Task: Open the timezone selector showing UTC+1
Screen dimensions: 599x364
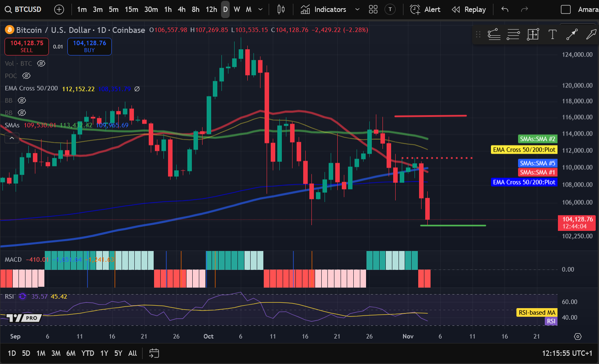Action: (x=567, y=353)
